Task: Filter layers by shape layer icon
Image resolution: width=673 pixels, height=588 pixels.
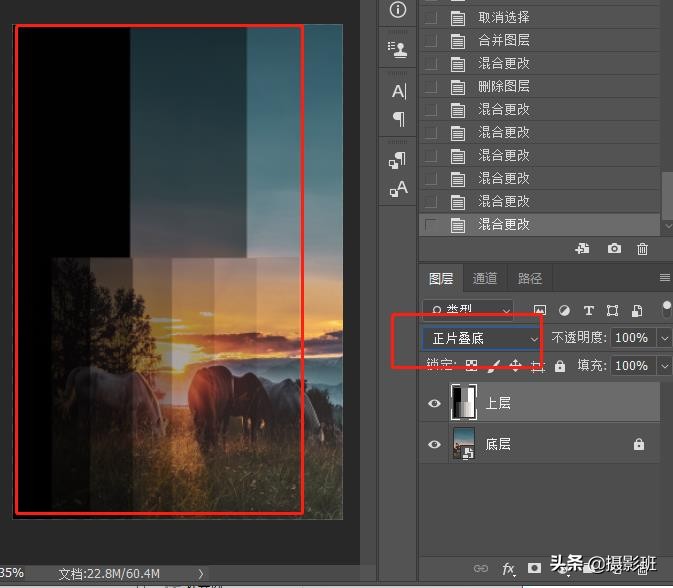Action: (612, 310)
